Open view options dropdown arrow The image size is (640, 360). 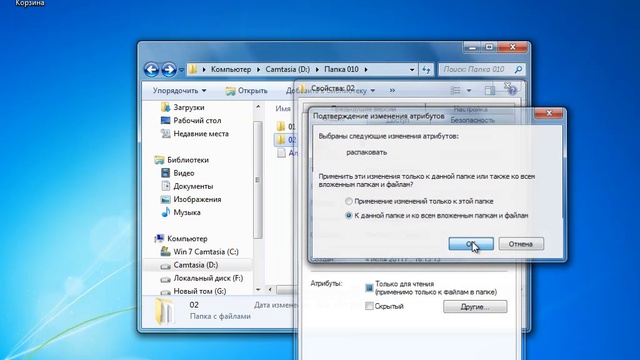(469, 90)
